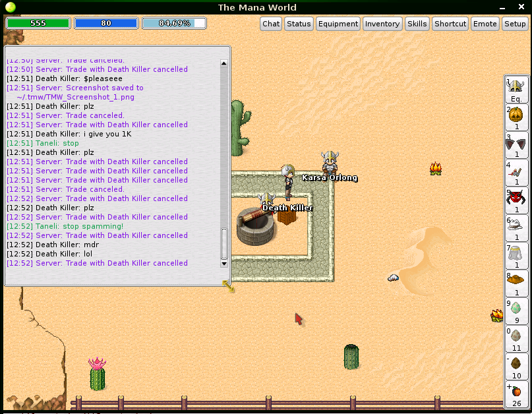Image resolution: width=532 pixels, height=414 pixels.
Task: Click chat line 'Taneli: stop spamming!'
Action: click(x=65, y=226)
